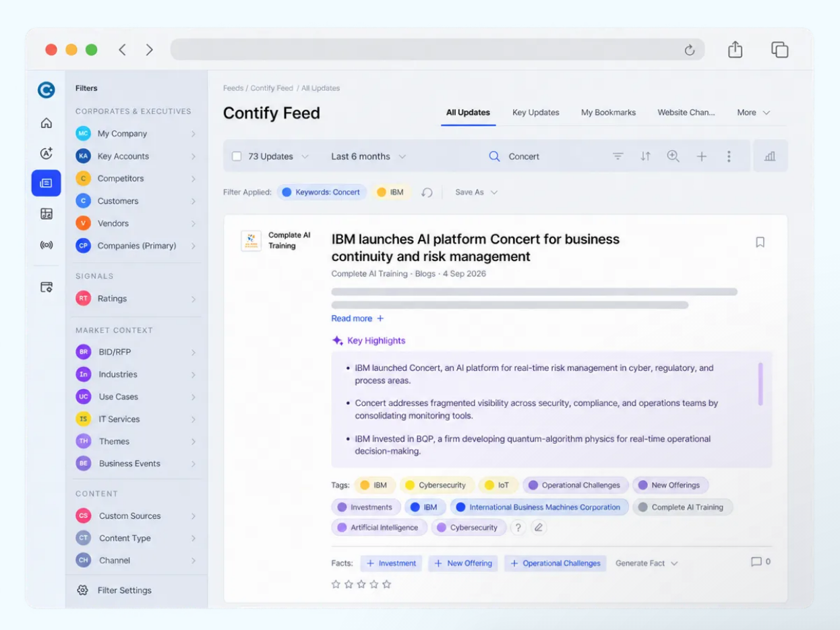Click the Contify Feed breadcrumb link

coord(272,88)
